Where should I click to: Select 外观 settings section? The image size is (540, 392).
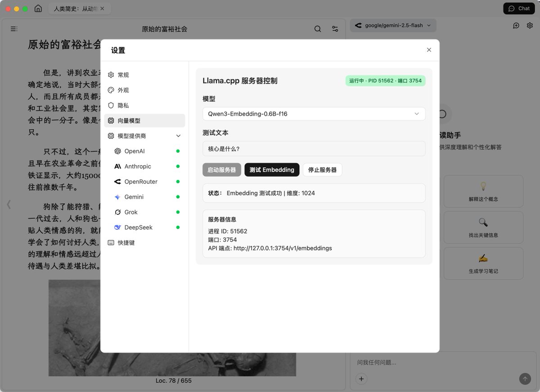(x=144, y=90)
